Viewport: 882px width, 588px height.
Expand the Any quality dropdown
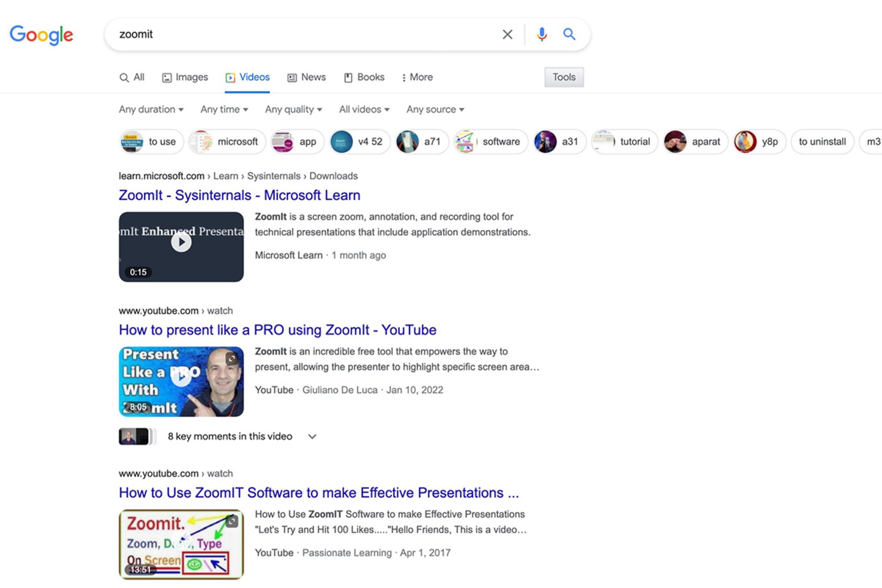[294, 109]
